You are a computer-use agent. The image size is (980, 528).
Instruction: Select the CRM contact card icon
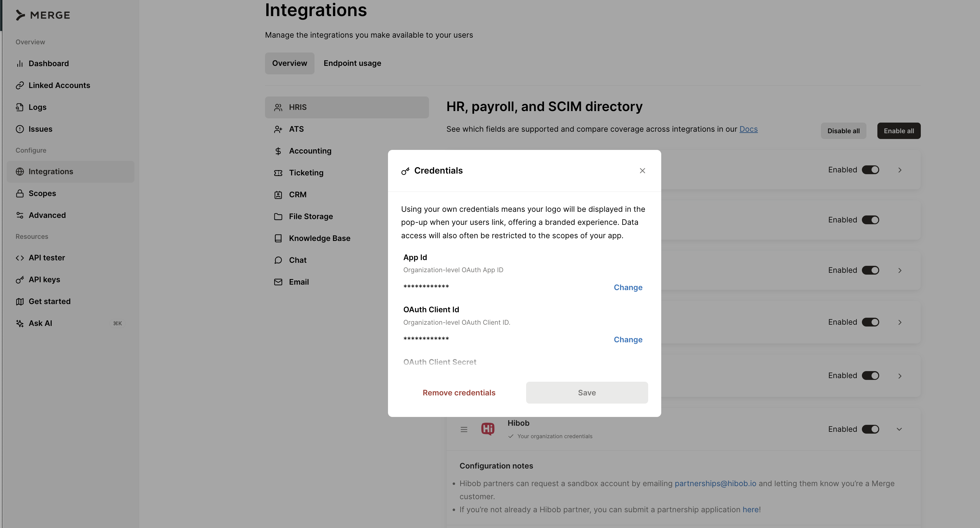coord(278,195)
